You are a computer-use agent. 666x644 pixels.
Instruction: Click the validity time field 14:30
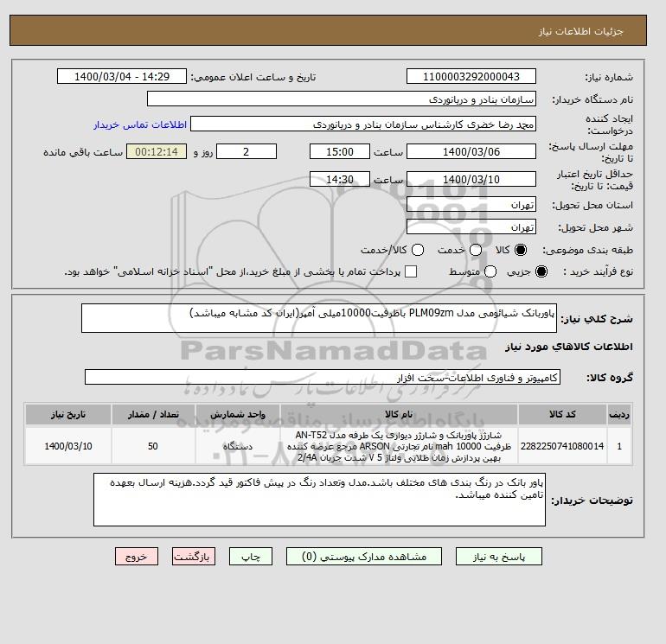340,179
